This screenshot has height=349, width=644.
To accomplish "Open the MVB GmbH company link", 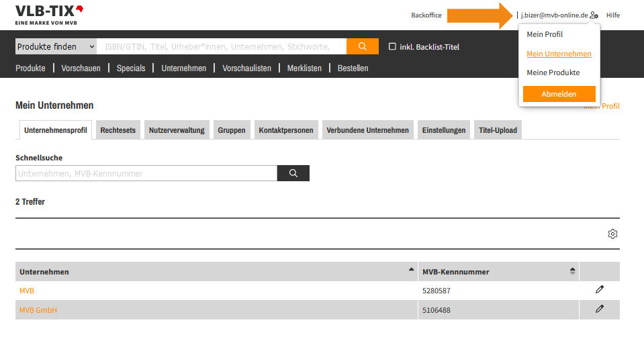I will (38, 310).
